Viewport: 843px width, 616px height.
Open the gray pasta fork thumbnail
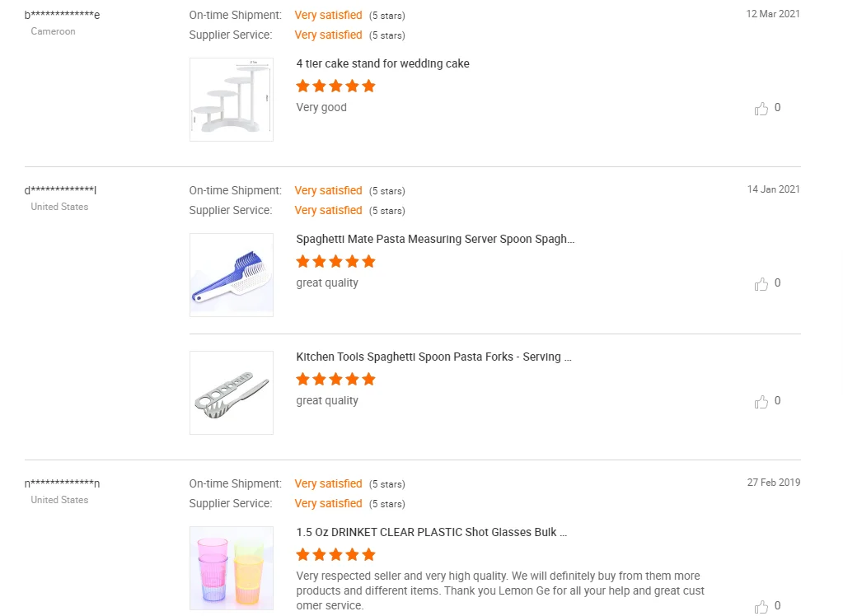pos(232,393)
